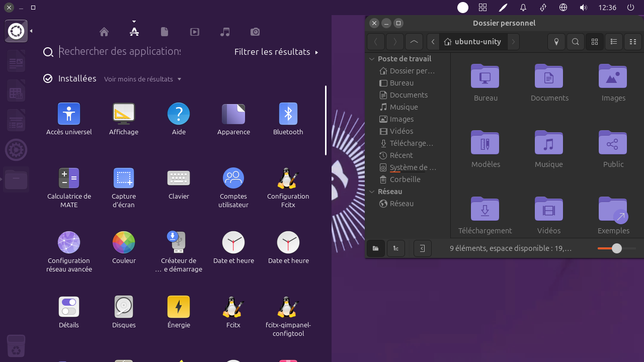Open the Disques application
The height and width of the screenshot is (362, 644).
coord(124,307)
